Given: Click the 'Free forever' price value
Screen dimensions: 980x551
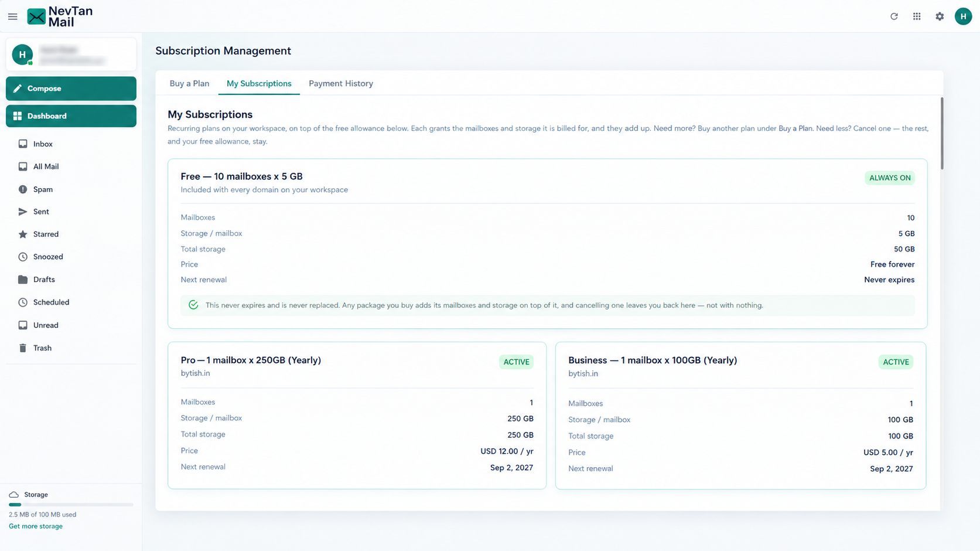Looking at the screenshot, I should [x=892, y=264].
